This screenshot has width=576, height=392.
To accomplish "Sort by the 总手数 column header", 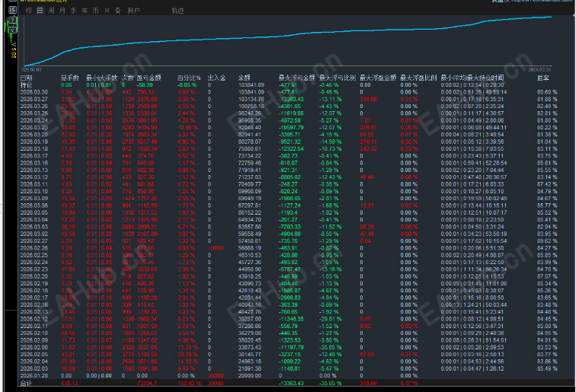I will [x=70, y=78].
